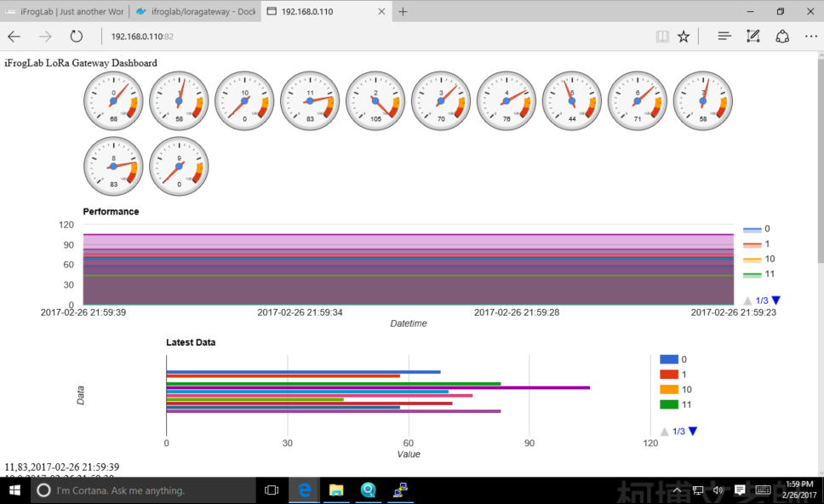This screenshot has width=824, height=504.
Task: Select green series 11 in Latest Data legend
Action: [x=676, y=404]
